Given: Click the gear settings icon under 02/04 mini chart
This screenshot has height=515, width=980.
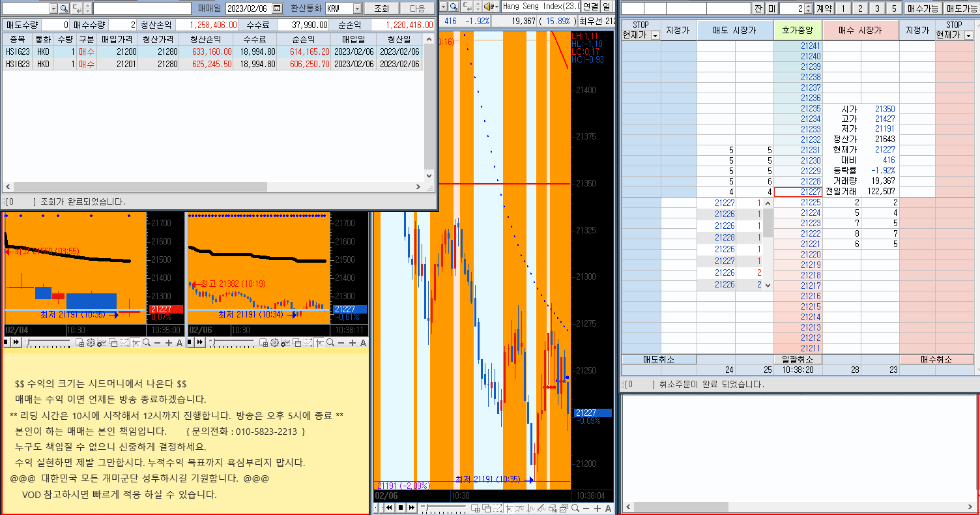Looking at the screenshot, I should pos(91,343).
